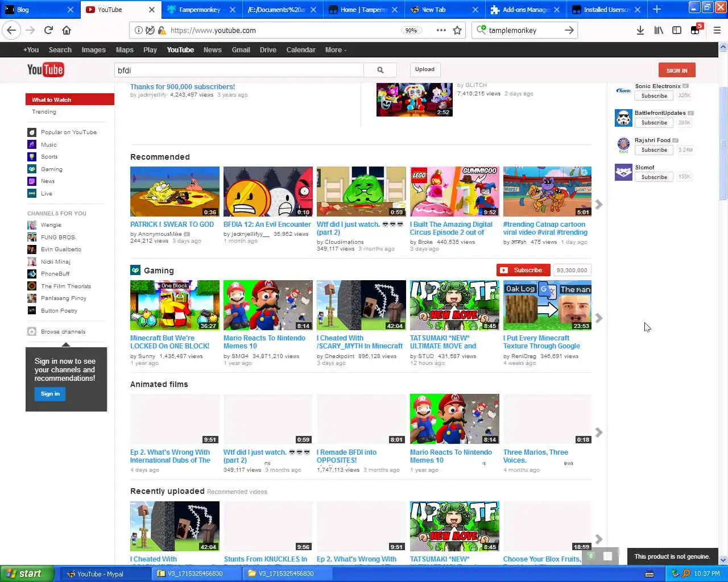Image resolution: width=728 pixels, height=582 pixels.
Task: Open TATSUMAKI NEW MOVE Gaming thumbnail
Action: [454, 305]
